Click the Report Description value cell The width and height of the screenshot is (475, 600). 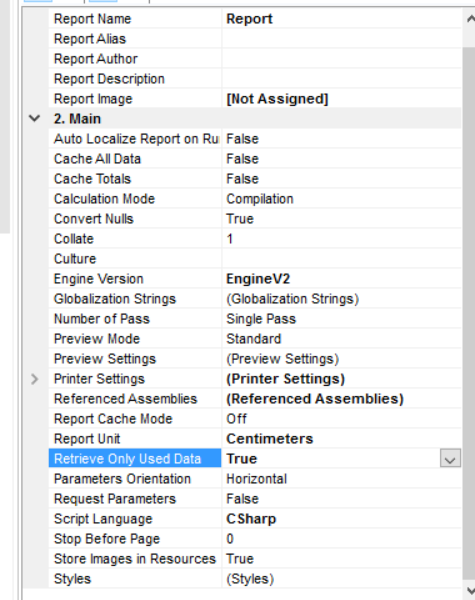tap(341, 78)
